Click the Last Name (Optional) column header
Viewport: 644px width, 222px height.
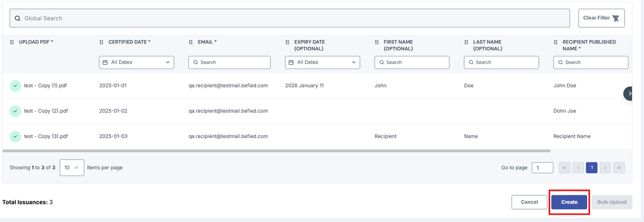(487, 45)
